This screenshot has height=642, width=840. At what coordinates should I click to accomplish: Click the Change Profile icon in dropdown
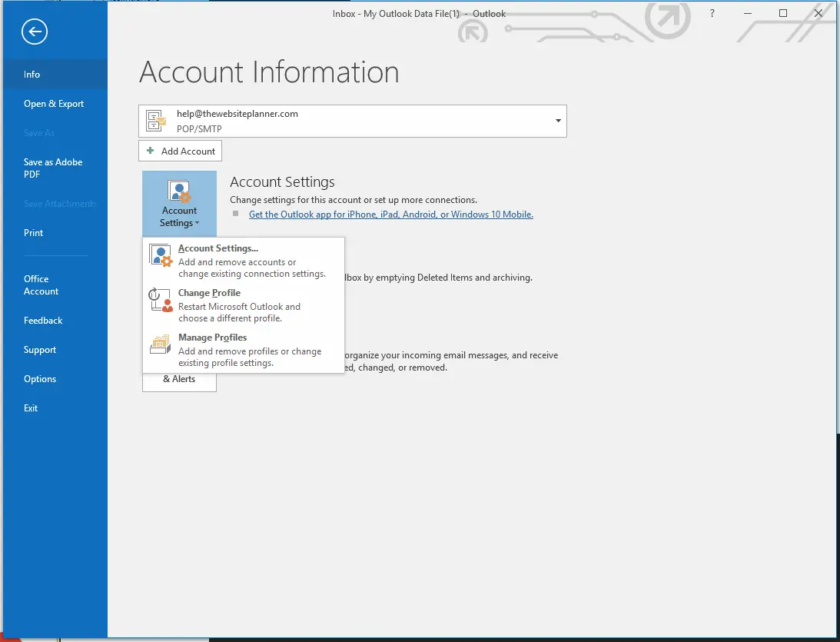click(160, 300)
